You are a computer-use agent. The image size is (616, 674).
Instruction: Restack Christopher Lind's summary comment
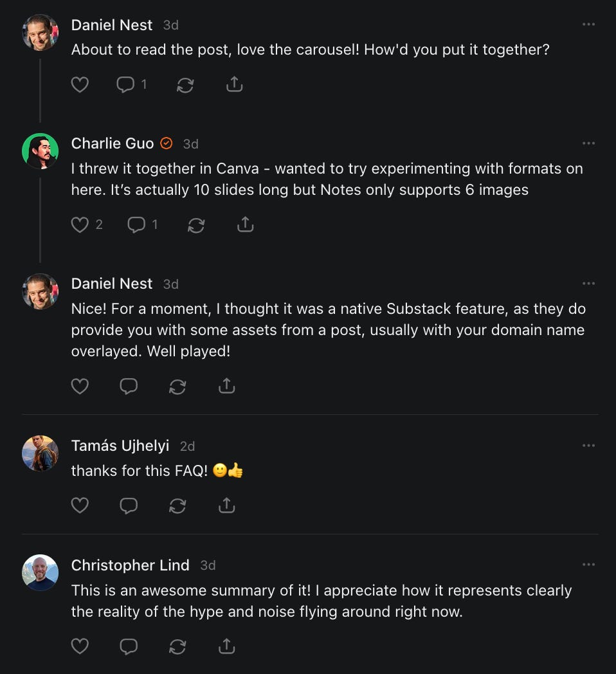coord(177,646)
